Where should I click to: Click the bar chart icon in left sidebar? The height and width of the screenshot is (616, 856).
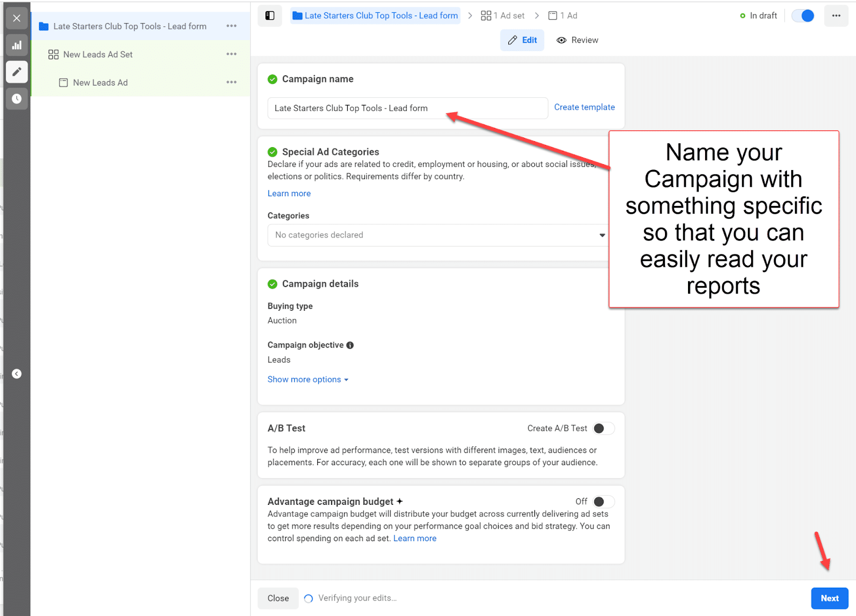[x=17, y=45]
